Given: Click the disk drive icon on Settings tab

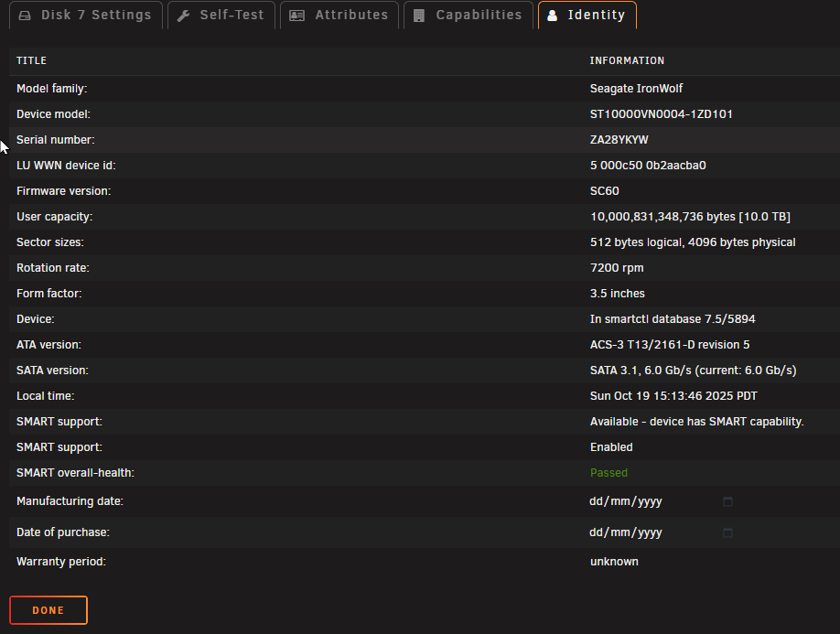Looking at the screenshot, I should point(25,16).
